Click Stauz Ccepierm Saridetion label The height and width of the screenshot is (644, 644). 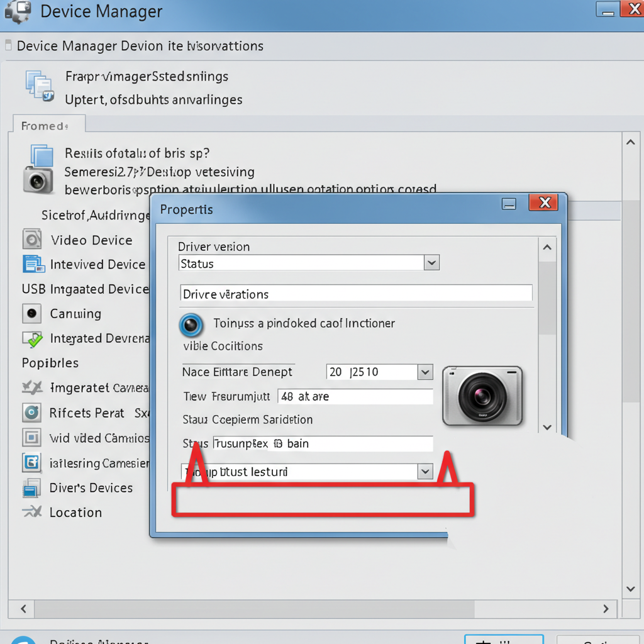248,419
